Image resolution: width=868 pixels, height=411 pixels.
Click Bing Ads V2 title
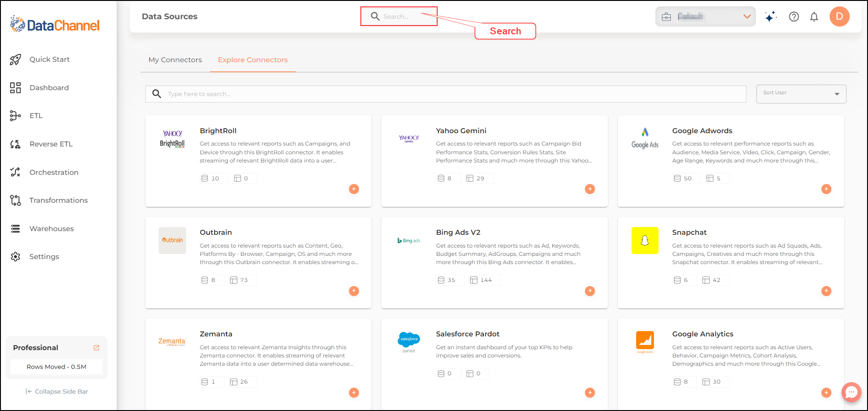(458, 233)
